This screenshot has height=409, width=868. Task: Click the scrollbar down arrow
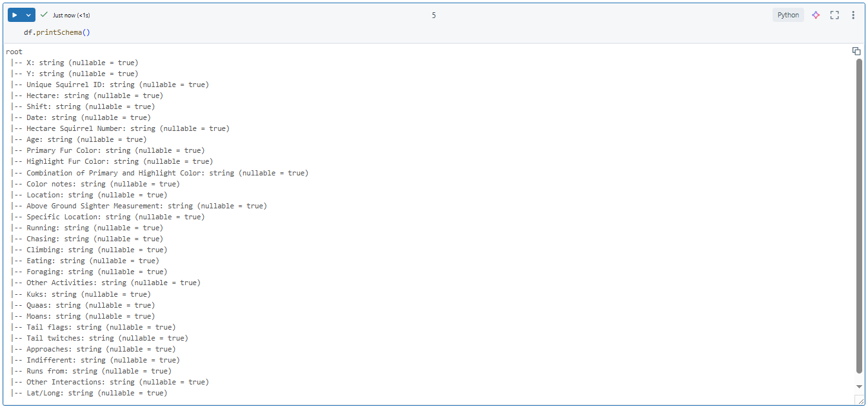point(859,386)
